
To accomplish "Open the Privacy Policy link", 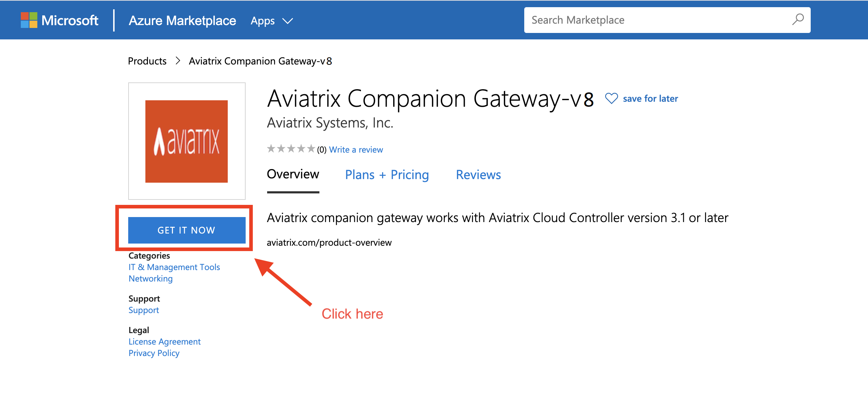I will 154,353.
